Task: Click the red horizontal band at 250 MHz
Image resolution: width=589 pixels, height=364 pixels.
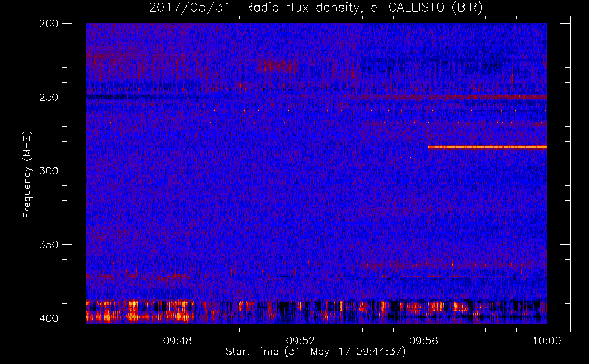Action: 453,97
